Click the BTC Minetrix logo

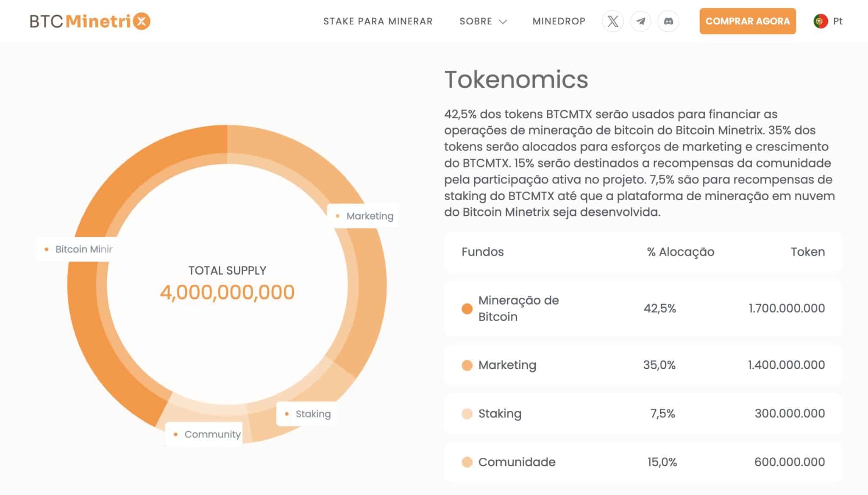[x=90, y=21]
